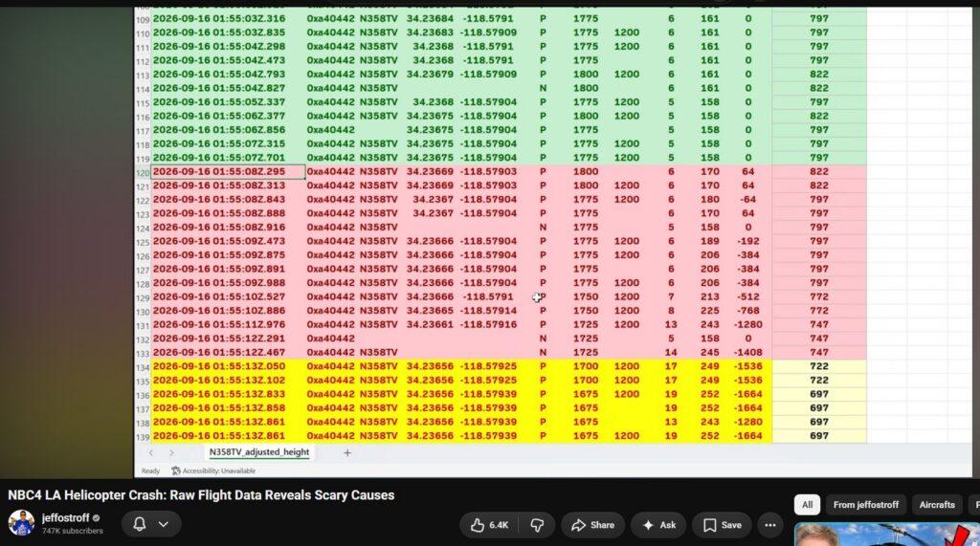
Task: Share the video
Action: click(x=592, y=525)
